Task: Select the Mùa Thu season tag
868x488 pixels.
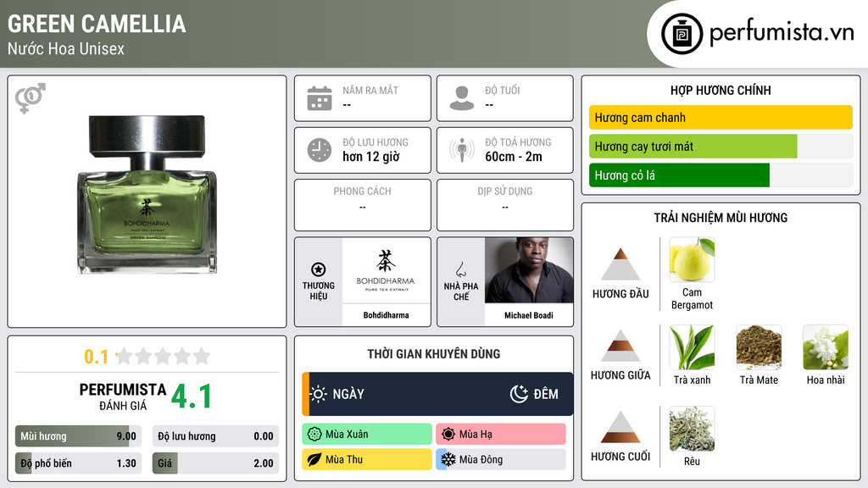Action: [x=367, y=460]
